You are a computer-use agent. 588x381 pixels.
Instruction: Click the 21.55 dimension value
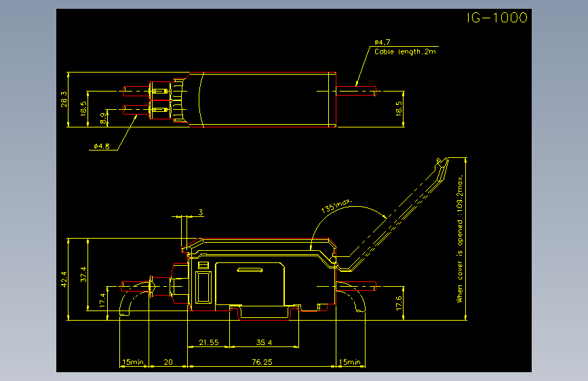(x=208, y=342)
